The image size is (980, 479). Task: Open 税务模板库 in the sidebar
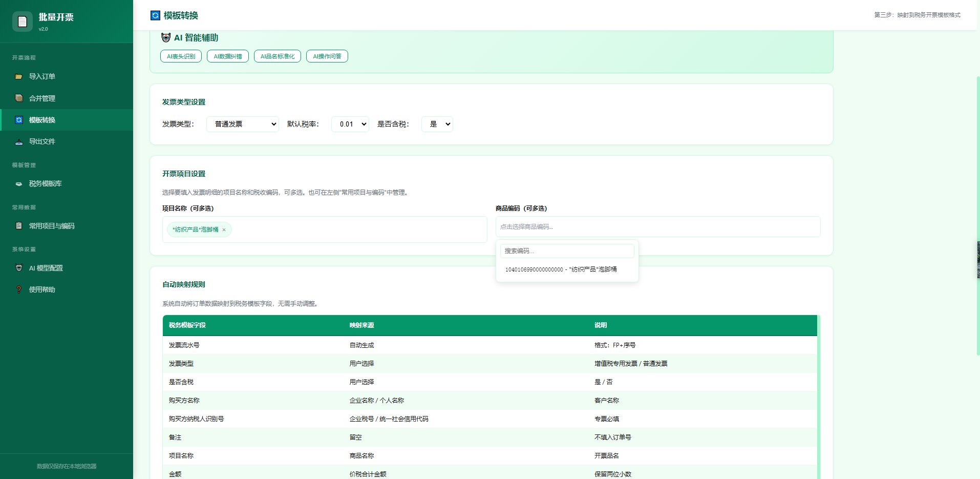pos(67,183)
